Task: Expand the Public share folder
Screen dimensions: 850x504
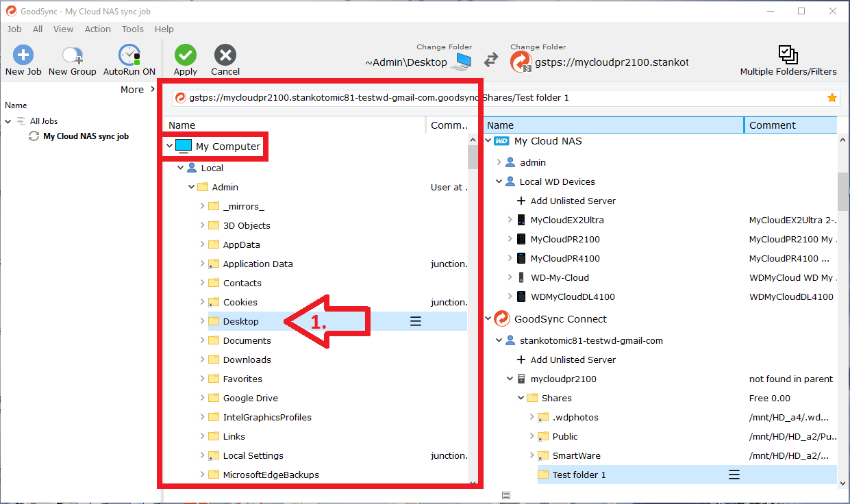Action: pyautogui.click(x=532, y=436)
